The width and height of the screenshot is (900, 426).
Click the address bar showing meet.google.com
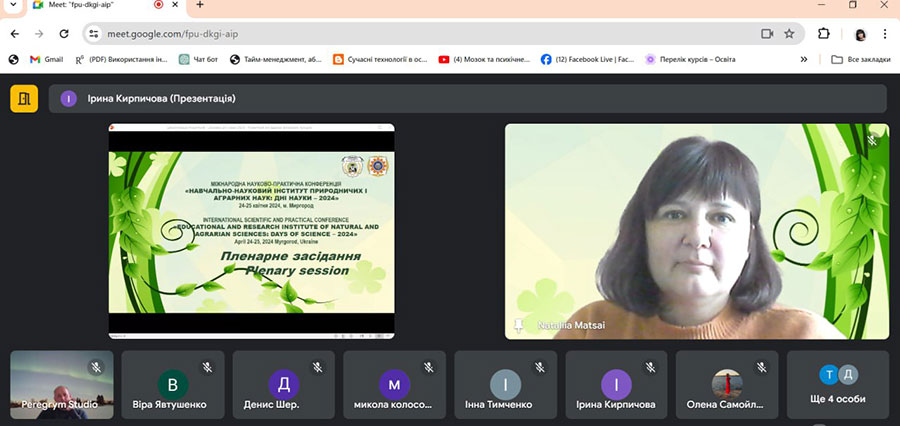click(x=400, y=33)
